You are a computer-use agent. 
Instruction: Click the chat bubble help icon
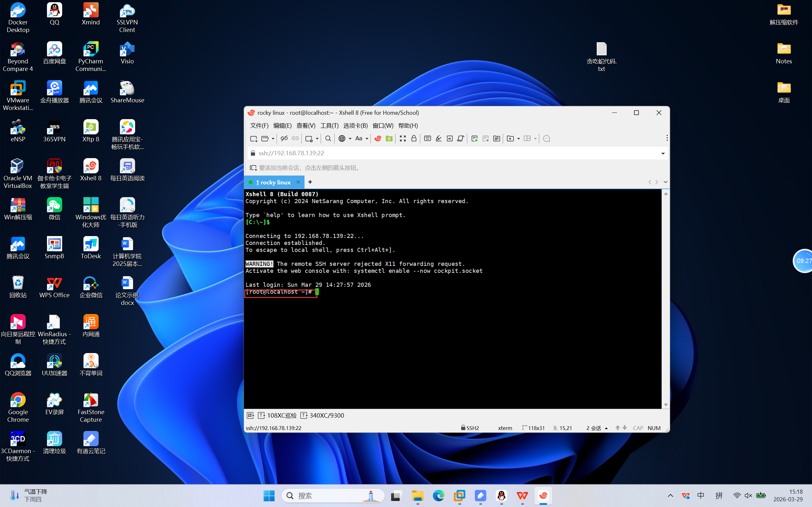(546, 138)
